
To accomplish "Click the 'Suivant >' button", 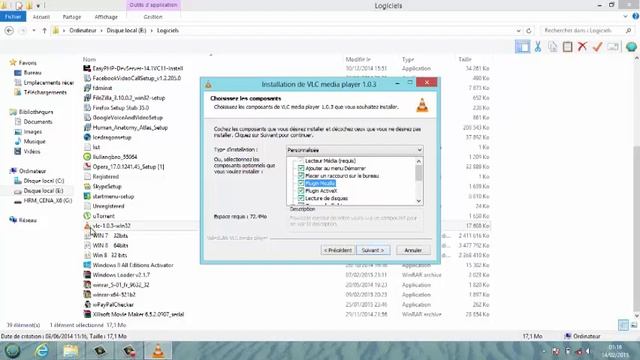I will point(373,250).
